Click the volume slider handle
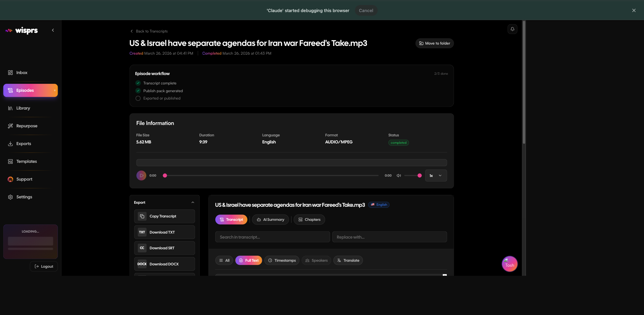Viewport: 644px width, 315px height. coord(419,176)
